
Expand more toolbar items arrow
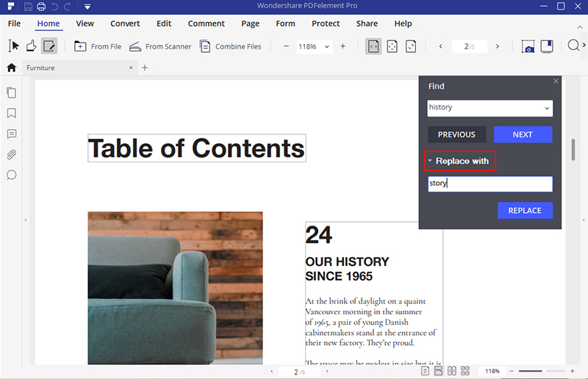click(x=584, y=45)
